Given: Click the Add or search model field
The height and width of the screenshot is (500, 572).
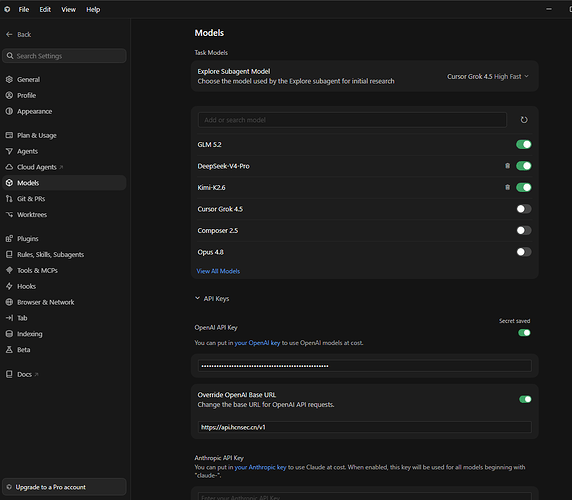Looking at the screenshot, I should [x=352, y=120].
